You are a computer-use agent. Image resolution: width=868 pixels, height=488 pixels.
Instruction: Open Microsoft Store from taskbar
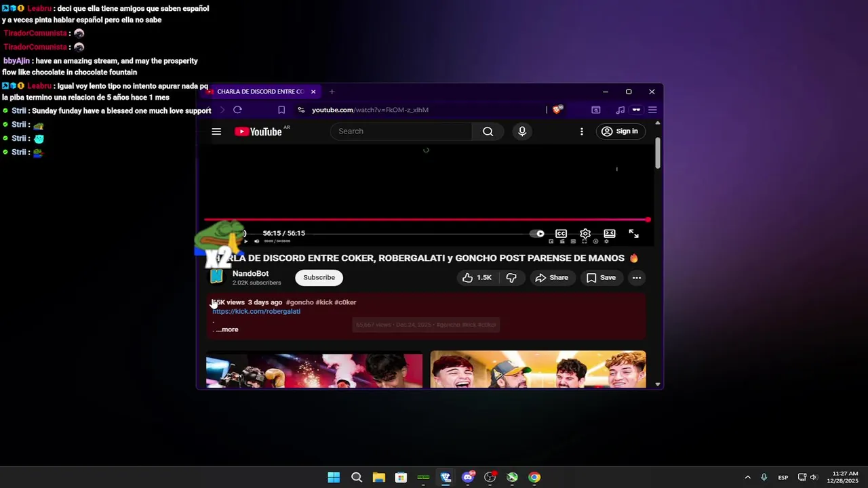(401, 477)
